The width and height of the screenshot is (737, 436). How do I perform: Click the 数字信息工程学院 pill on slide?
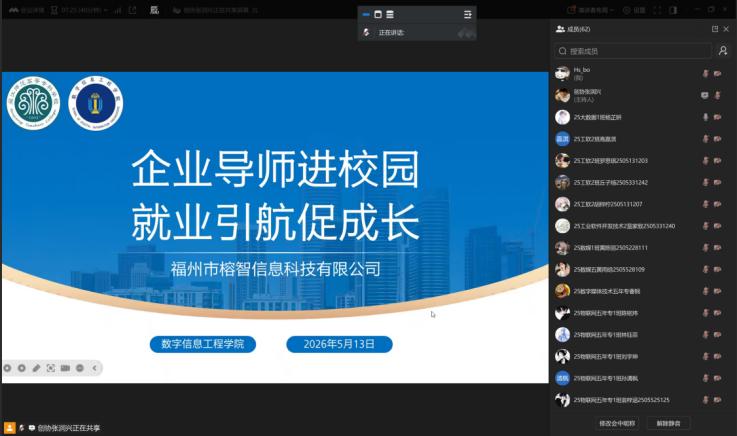pyautogui.click(x=203, y=344)
